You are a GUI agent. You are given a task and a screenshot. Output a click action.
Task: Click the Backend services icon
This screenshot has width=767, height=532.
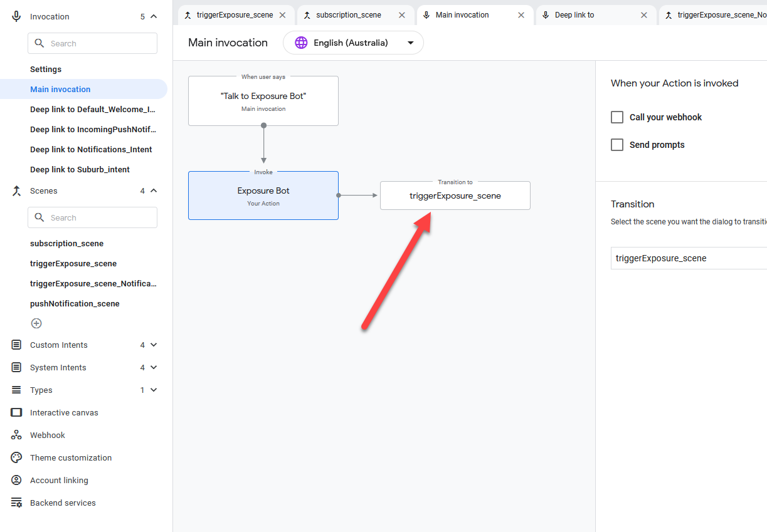pyautogui.click(x=16, y=503)
